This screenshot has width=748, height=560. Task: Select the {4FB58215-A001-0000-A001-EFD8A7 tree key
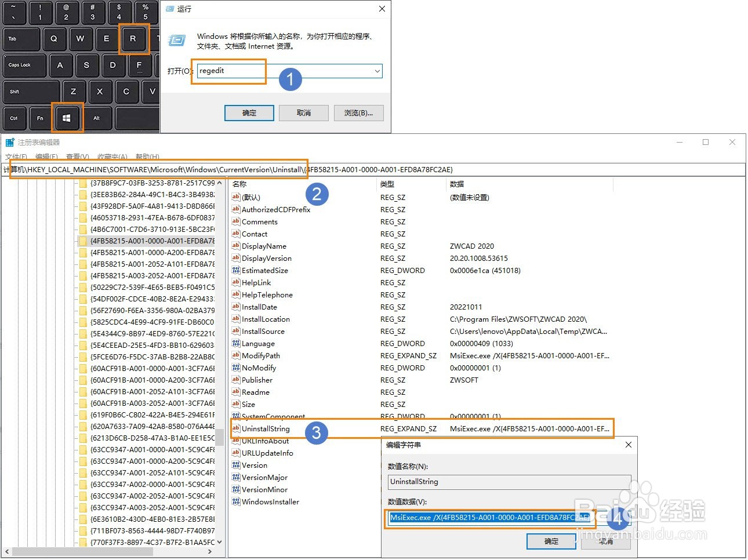coord(152,241)
